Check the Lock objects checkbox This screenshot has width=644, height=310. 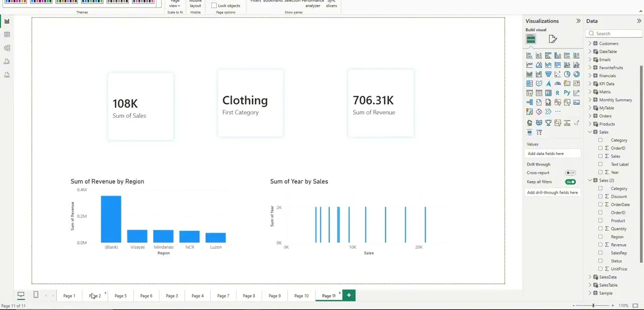point(214,6)
